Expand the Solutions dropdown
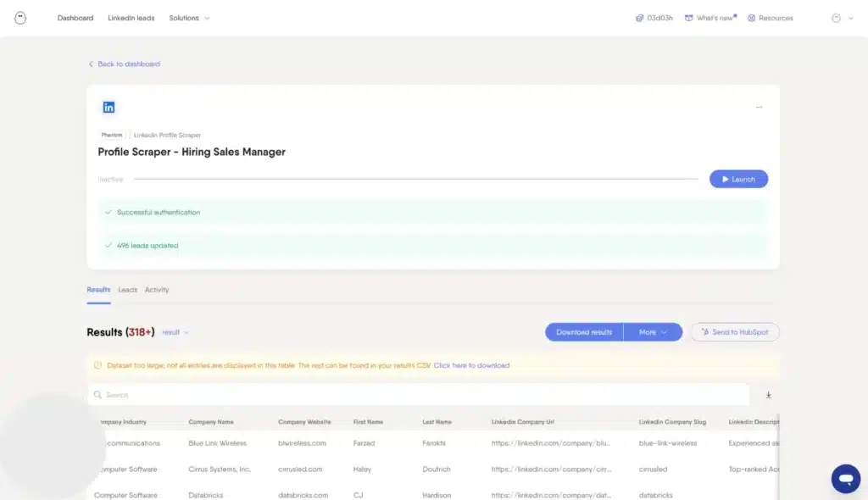 coord(189,18)
